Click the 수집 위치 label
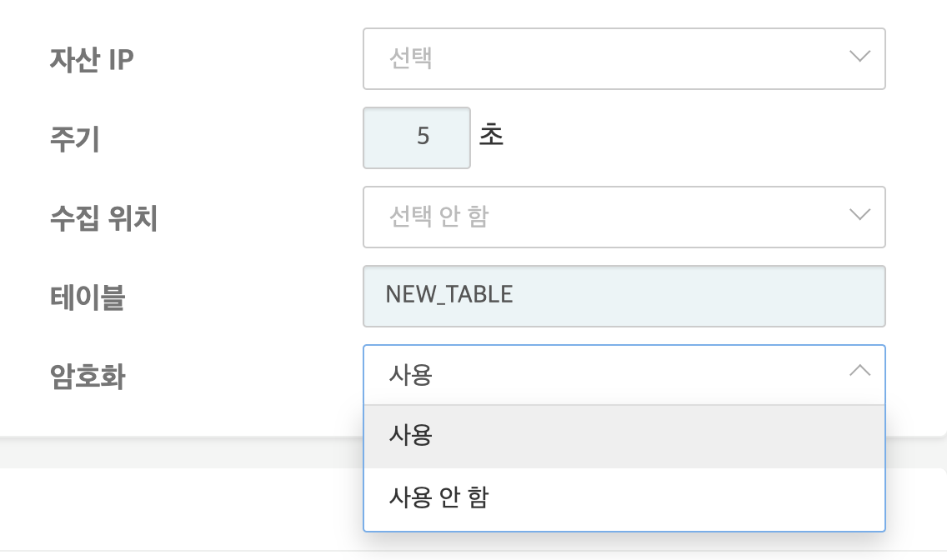 click(103, 217)
